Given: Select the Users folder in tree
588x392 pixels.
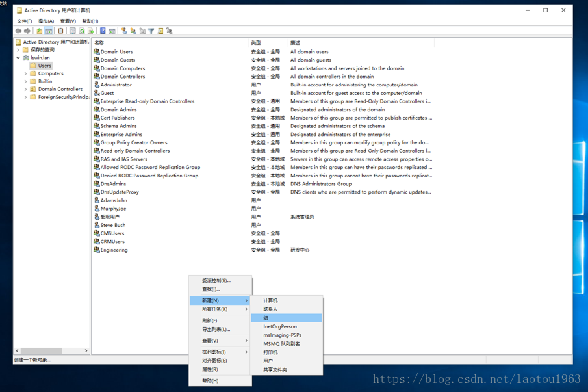Looking at the screenshot, I should click(x=41, y=66).
